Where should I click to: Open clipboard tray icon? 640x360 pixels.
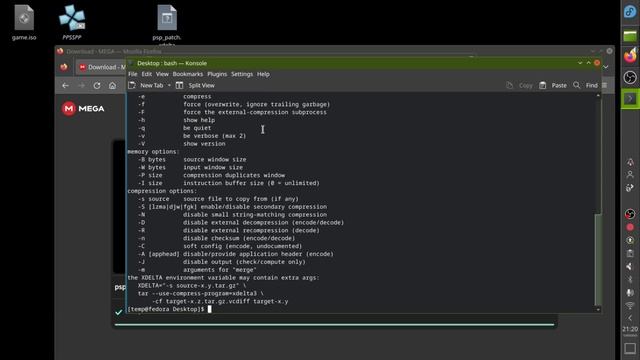coord(630,253)
